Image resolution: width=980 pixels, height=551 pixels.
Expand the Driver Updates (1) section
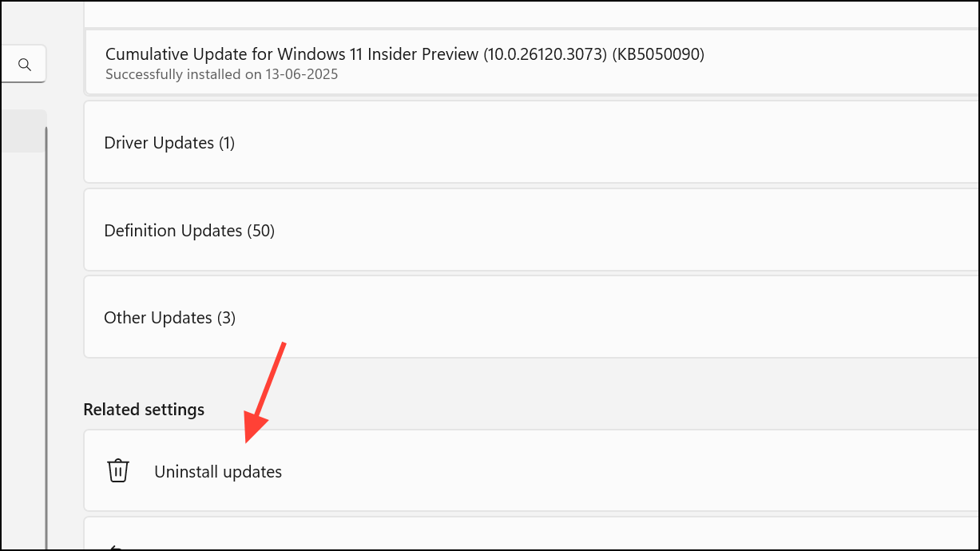click(531, 142)
